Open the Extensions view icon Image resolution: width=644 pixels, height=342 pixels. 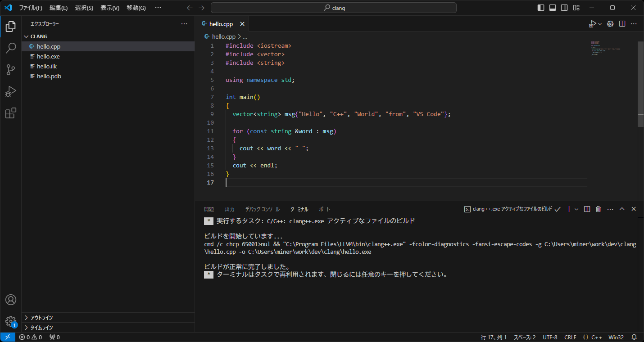(x=10, y=113)
